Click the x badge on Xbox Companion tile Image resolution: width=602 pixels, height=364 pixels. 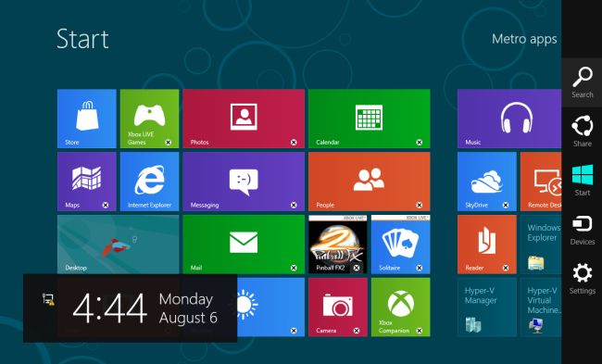420,331
